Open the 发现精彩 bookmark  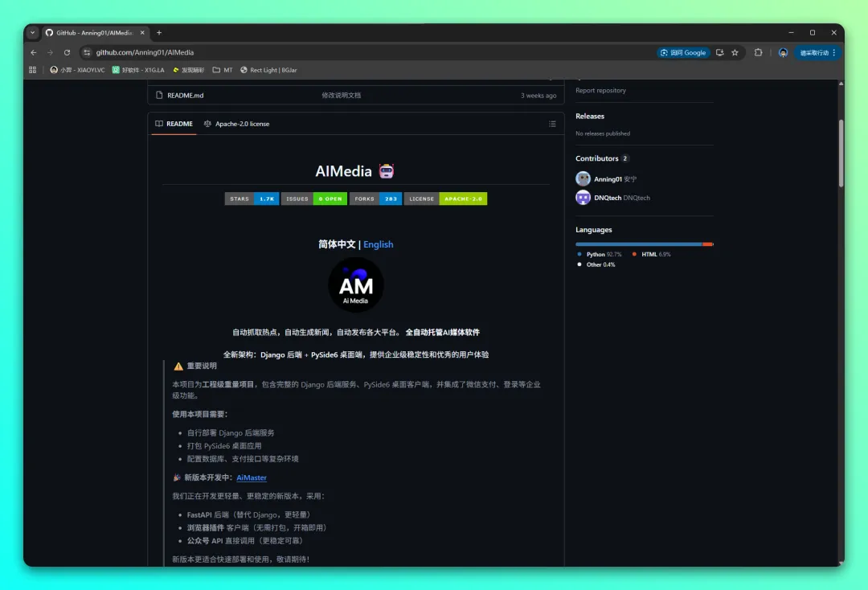click(188, 70)
